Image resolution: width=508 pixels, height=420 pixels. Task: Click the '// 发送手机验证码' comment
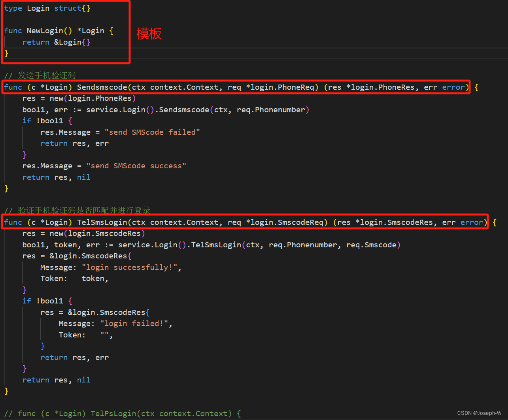click(40, 75)
